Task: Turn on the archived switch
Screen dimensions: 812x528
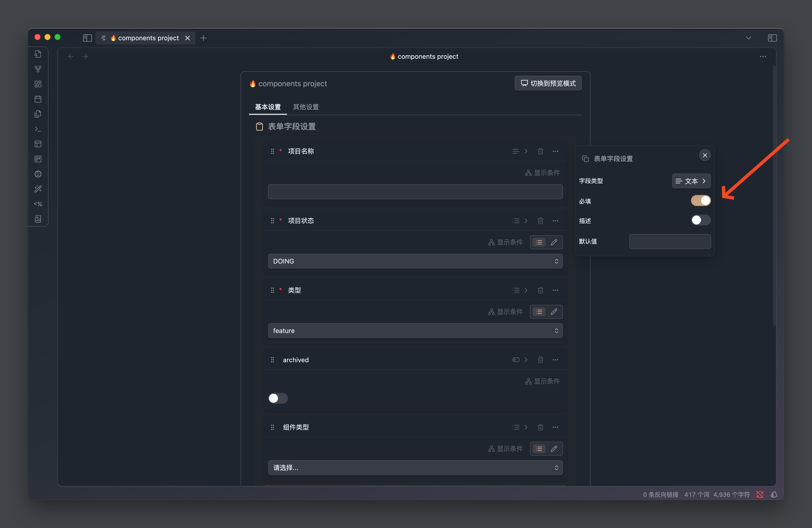Action: pyautogui.click(x=278, y=398)
